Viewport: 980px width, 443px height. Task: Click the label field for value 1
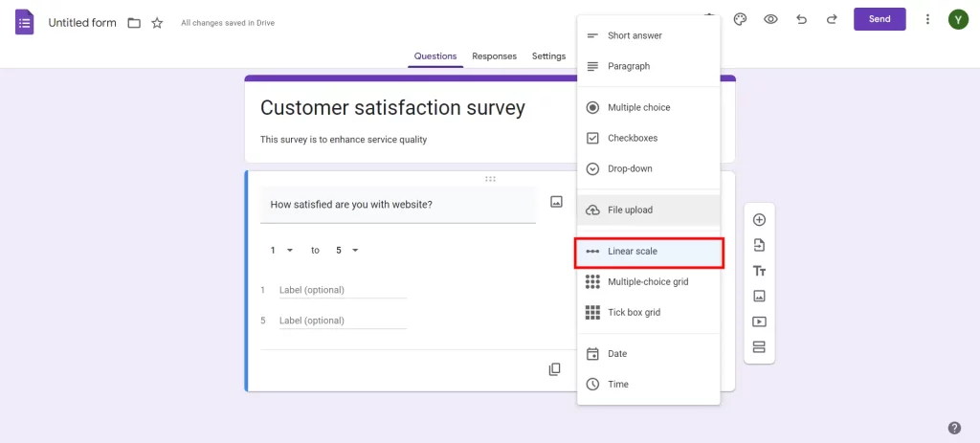click(x=342, y=290)
